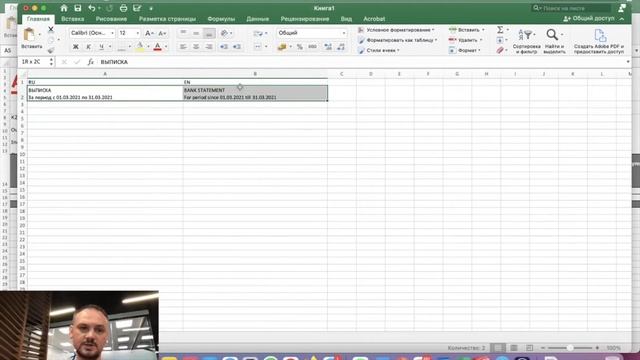Select cell containing BANK STATEMENT
Image resolution: width=640 pixels, height=360 pixels.
255,93
